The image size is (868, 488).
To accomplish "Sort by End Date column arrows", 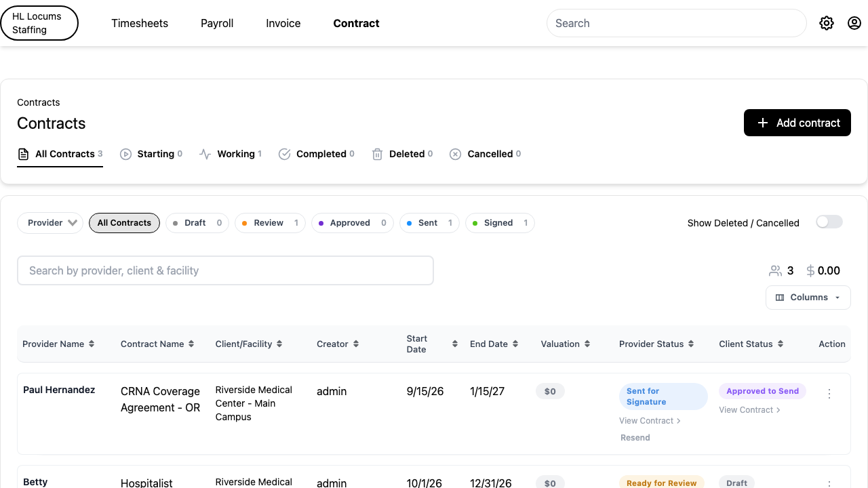I will (515, 344).
